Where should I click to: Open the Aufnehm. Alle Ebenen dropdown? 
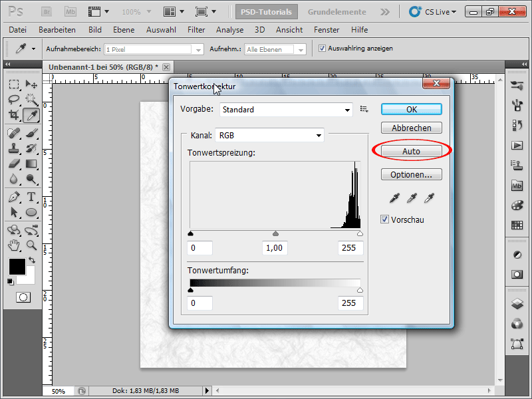click(275, 49)
